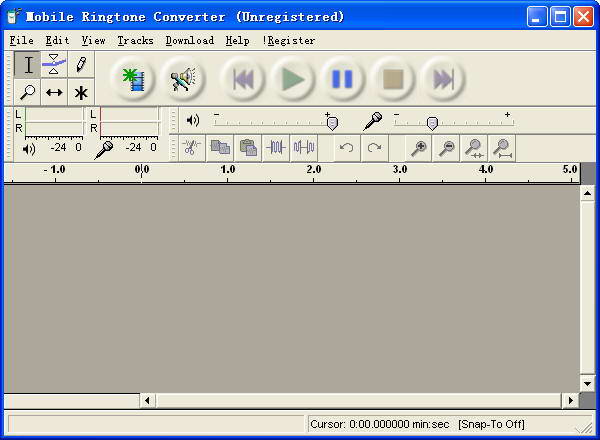The image size is (600, 440).
Task: Click the microphone and speaker record icon
Action: click(x=183, y=80)
